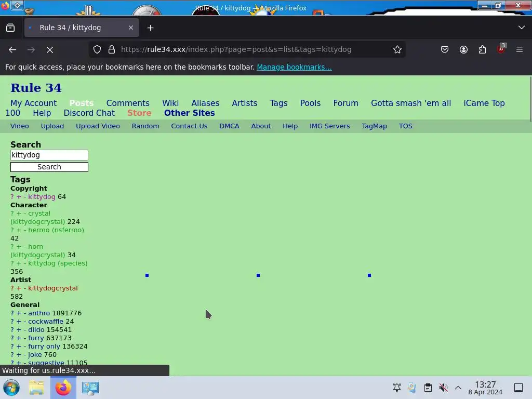Click the forward navigation arrow
The image size is (532, 399).
click(31, 49)
